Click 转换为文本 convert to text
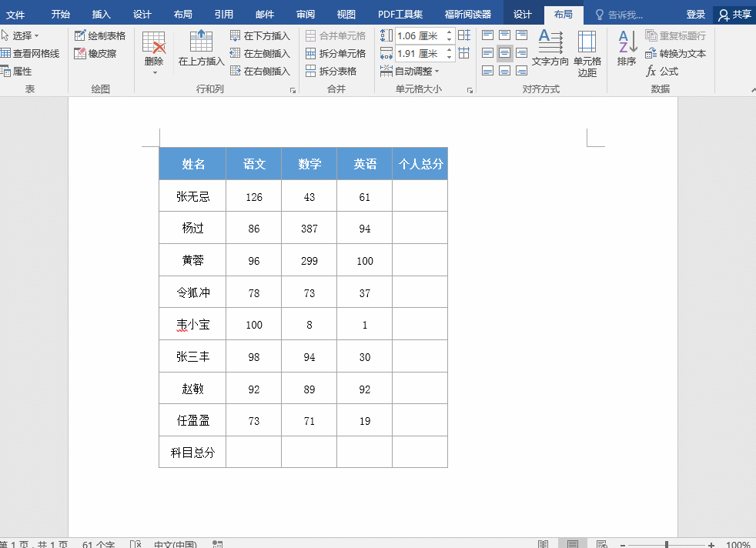The image size is (756, 548). click(x=675, y=53)
